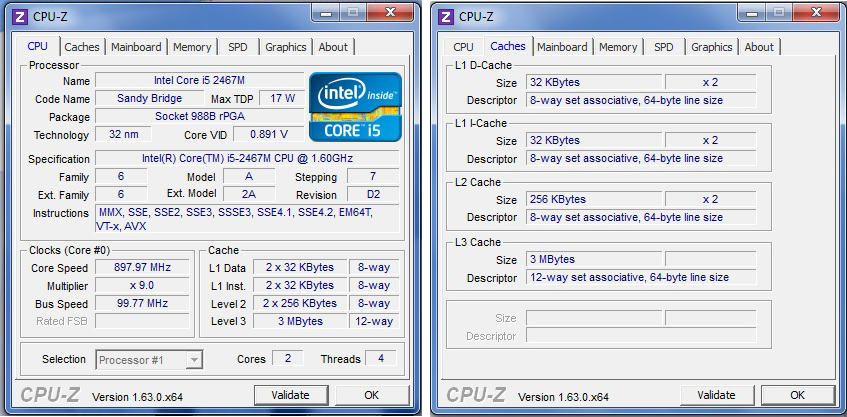Viewport: 847px width, 417px height.
Task: Click the Bus Speed value 99.77 MHz
Action: tap(143, 302)
